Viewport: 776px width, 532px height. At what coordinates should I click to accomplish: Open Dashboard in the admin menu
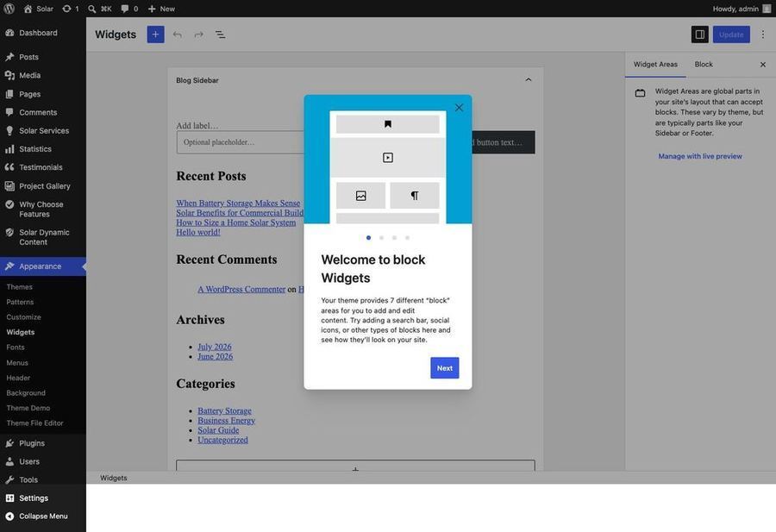(x=43, y=33)
